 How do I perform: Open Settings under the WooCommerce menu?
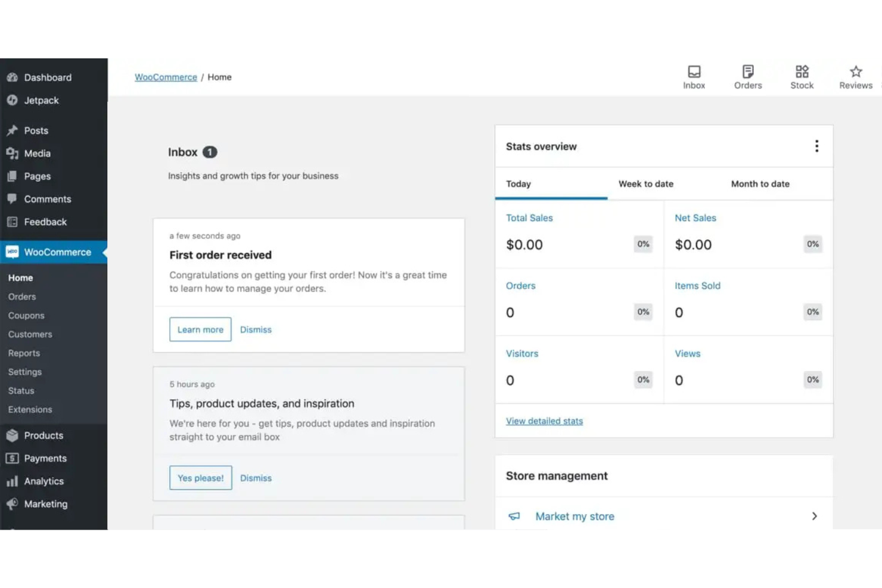(24, 372)
